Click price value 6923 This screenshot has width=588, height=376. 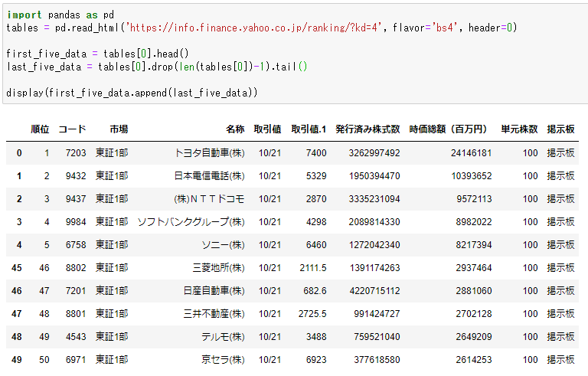coord(316,359)
